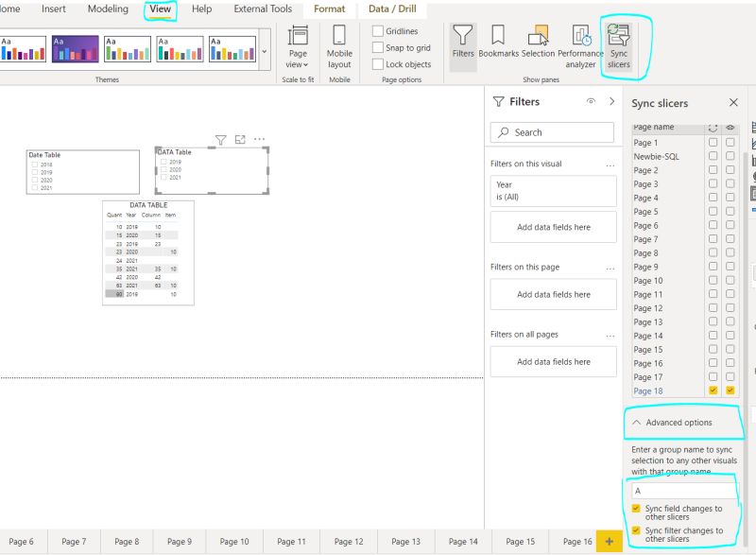Click the yellow new page plus button
This screenshot has width=756, height=555.
(x=610, y=542)
